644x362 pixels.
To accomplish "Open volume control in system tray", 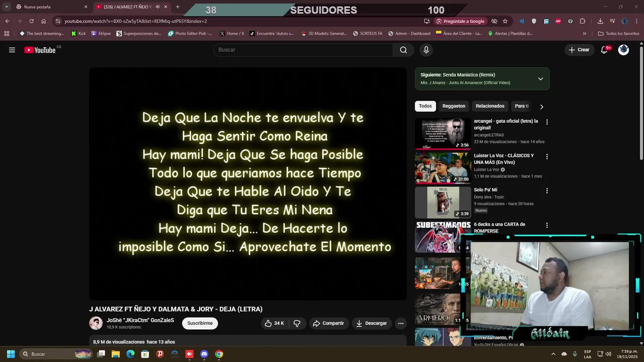I will tap(608, 354).
